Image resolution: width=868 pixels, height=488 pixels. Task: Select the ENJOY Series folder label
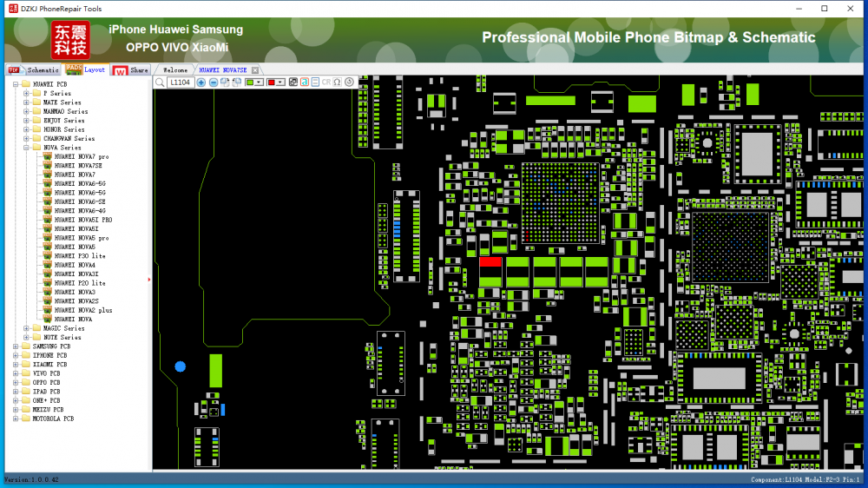tap(63, 120)
